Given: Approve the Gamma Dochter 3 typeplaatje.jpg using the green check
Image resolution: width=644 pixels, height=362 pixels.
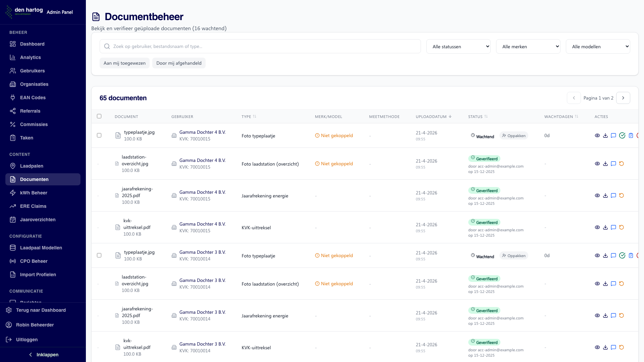Looking at the screenshot, I should tap(622, 255).
